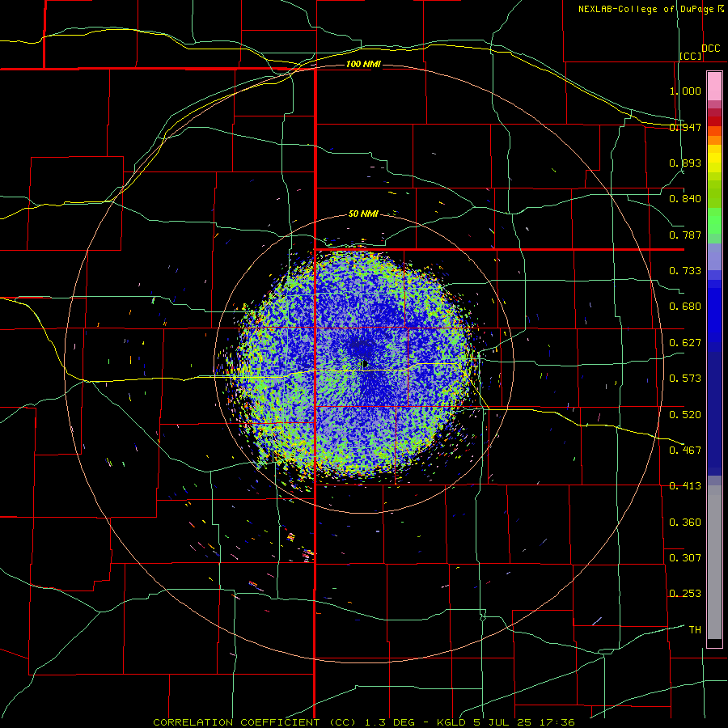Click the 100 NMI range ring label
The height and width of the screenshot is (728, 728).
pyautogui.click(x=363, y=64)
